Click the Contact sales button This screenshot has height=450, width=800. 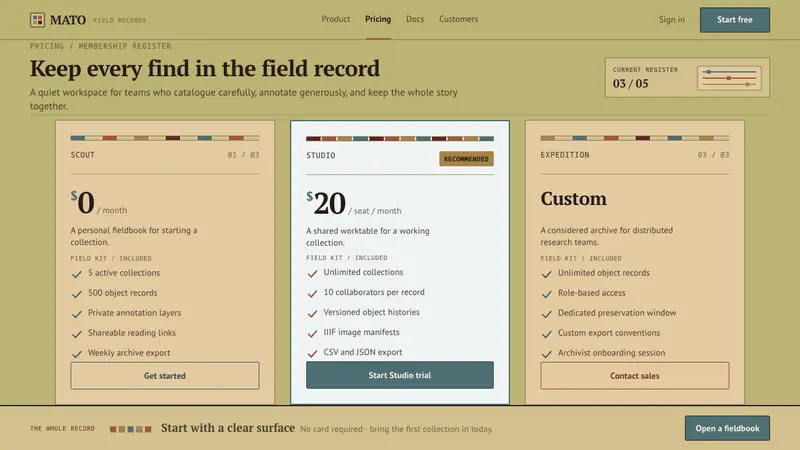tap(635, 376)
